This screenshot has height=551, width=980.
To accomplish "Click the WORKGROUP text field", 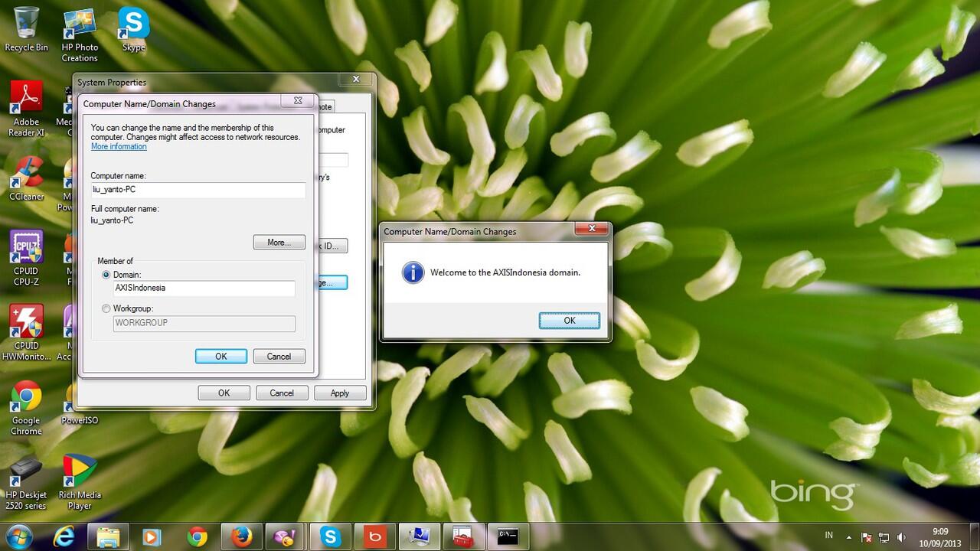I will click(204, 323).
